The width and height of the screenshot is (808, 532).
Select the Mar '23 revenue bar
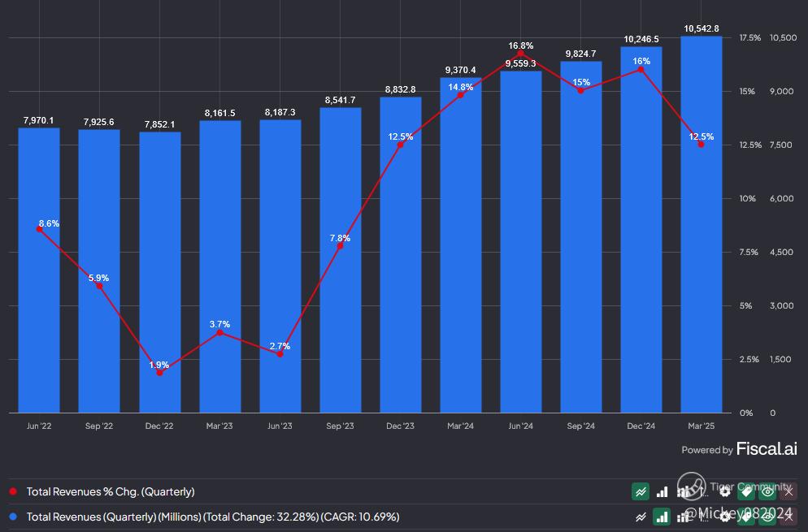pos(220,266)
